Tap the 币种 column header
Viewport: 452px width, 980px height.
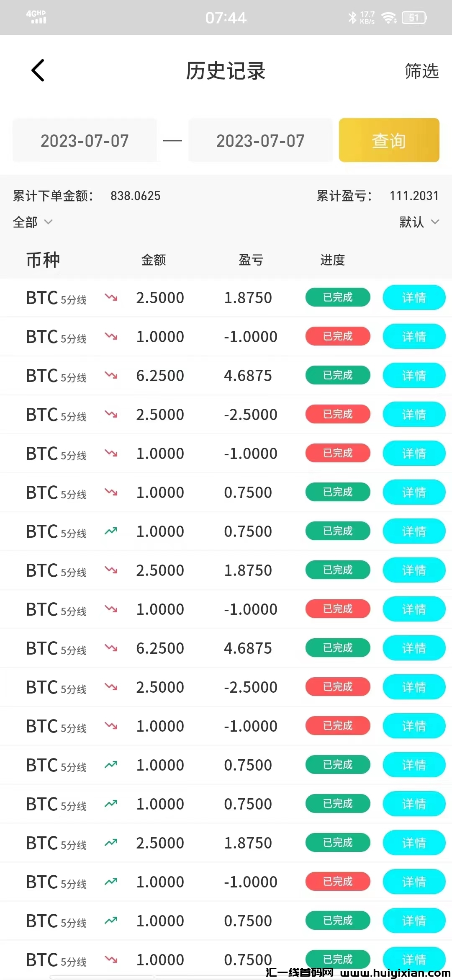click(43, 260)
